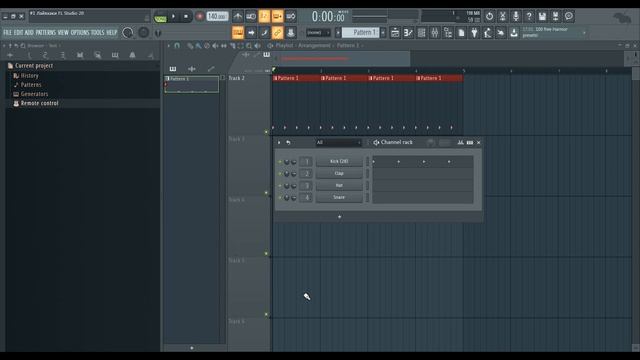Screen dimensions: 640x360
Task: Toggle the red record button
Action: tap(200, 16)
